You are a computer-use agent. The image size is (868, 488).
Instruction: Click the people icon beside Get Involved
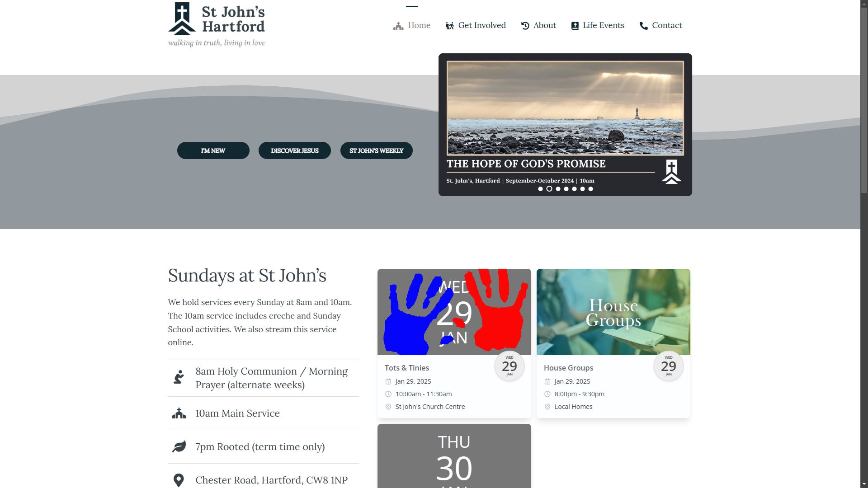449,26
